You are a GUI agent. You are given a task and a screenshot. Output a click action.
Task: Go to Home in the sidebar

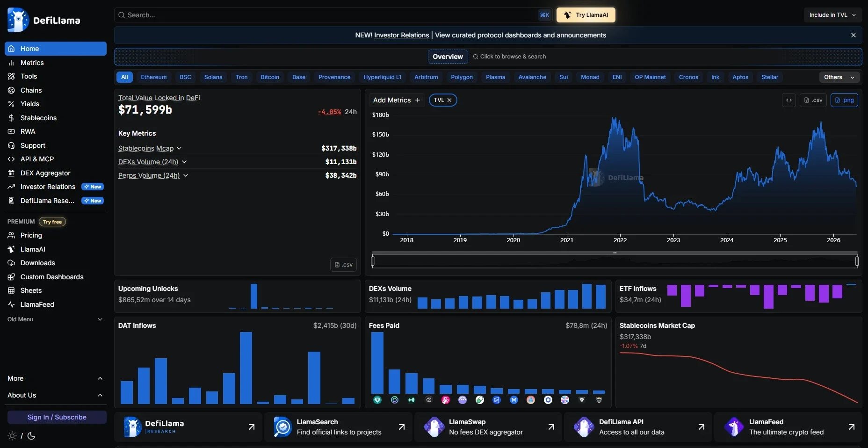(56, 49)
